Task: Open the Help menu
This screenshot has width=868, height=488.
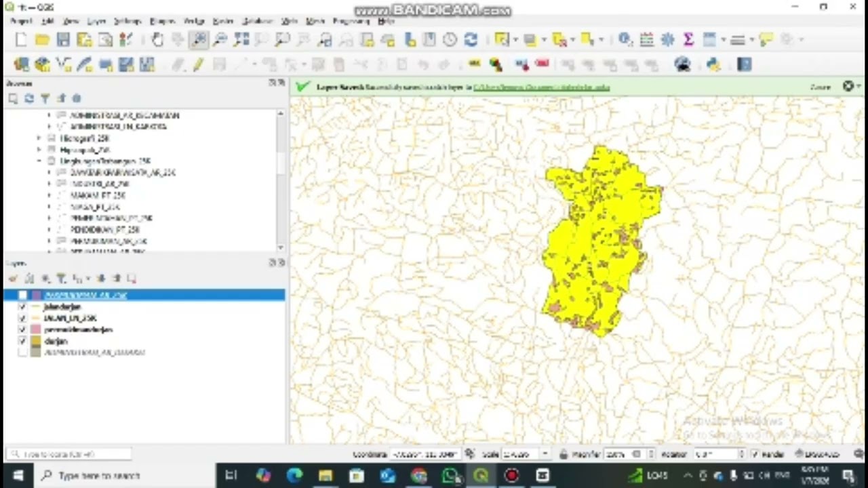Action: [386, 21]
